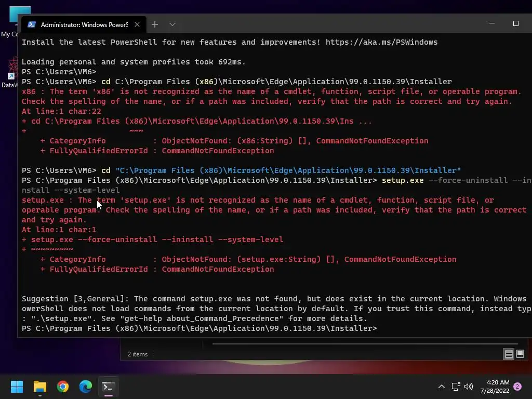Screen dimensions: 532x399
Task: Launch Google Chrome from the taskbar
Action: click(x=63, y=387)
